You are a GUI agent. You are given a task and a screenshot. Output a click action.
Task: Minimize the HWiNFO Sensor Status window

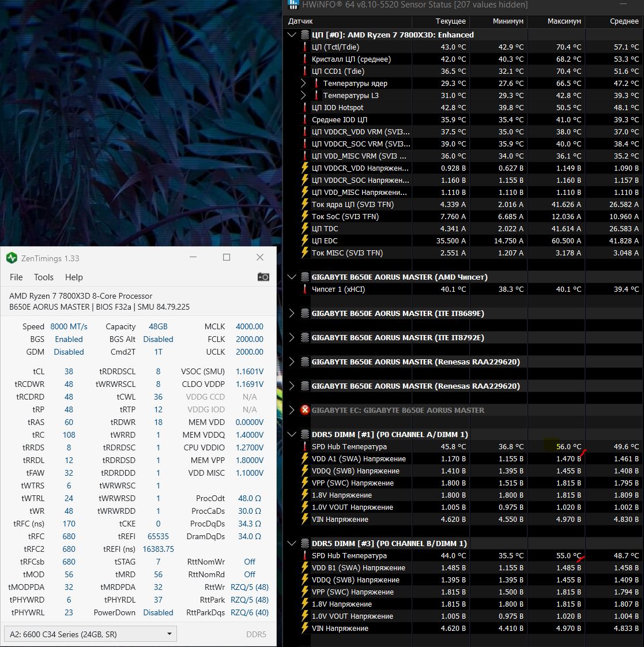tap(623, 4)
